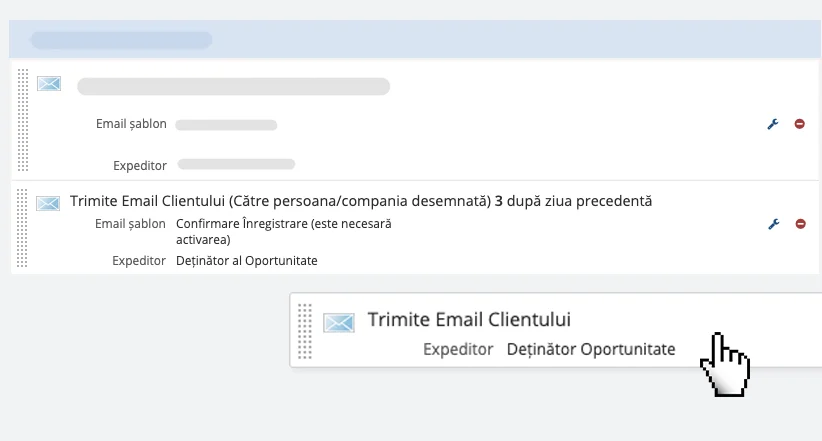The width and height of the screenshot is (822, 441).
Task: Click 'Trimite Email Clientului' title on floating card
Action: [469, 319]
